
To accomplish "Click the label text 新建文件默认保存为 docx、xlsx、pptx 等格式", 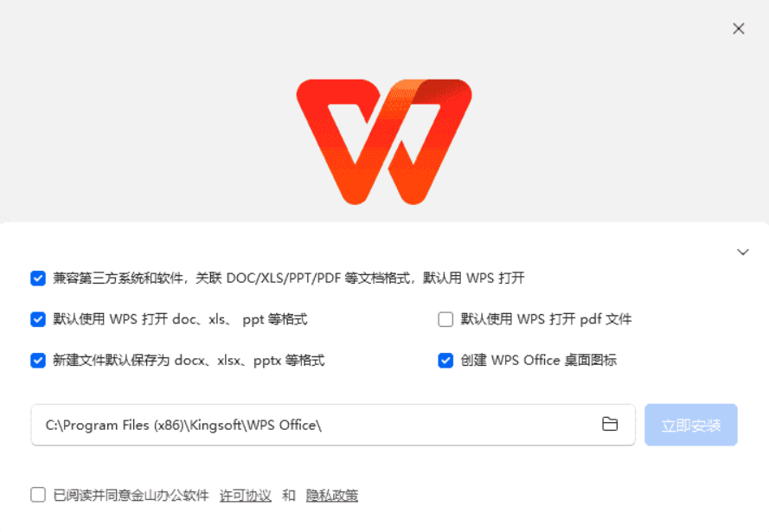I will (x=189, y=361).
